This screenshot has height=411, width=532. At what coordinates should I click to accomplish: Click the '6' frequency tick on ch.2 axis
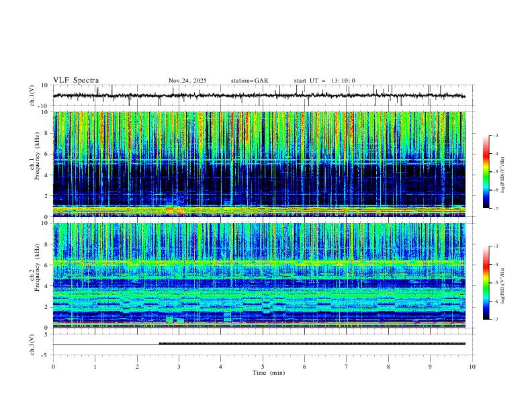coord(47,265)
